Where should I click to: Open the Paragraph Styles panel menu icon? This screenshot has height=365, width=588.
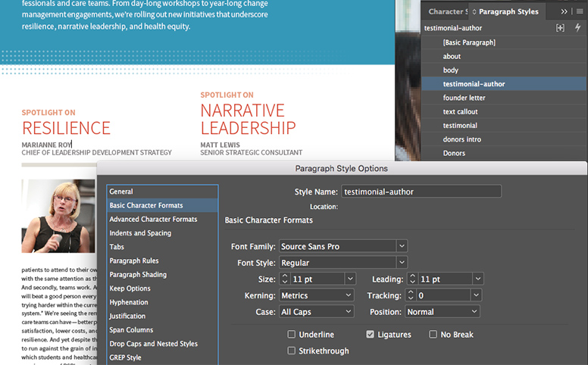(x=580, y=11)
